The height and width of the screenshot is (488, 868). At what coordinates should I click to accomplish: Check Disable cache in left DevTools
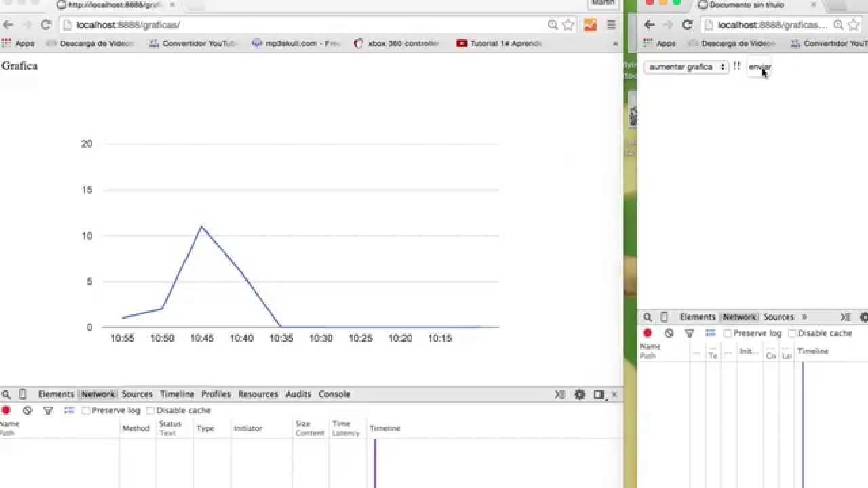(151, 411)
